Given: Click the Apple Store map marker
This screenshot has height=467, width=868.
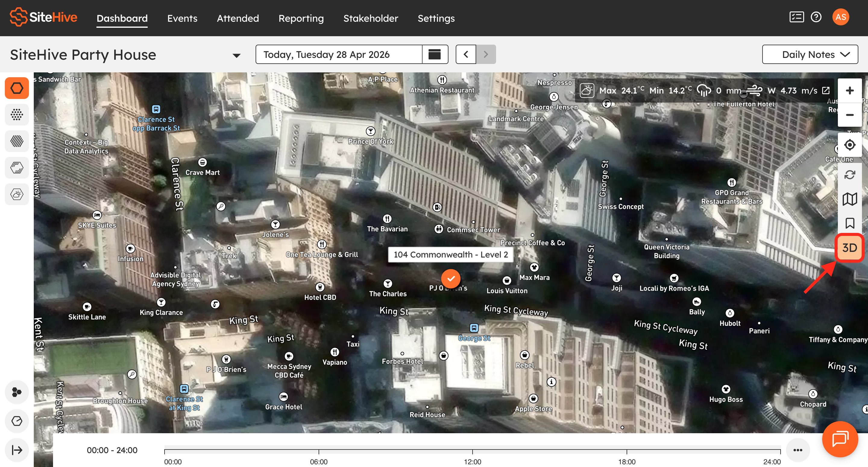Looking at the screenshot, I should pos(533,399).
